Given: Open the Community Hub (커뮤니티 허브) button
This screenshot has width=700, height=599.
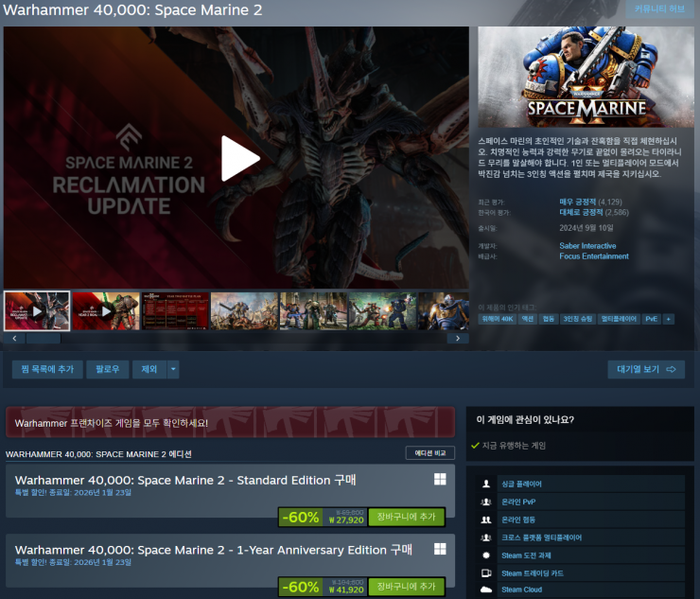Looking at the screenshot, I should tap(658, 9).
